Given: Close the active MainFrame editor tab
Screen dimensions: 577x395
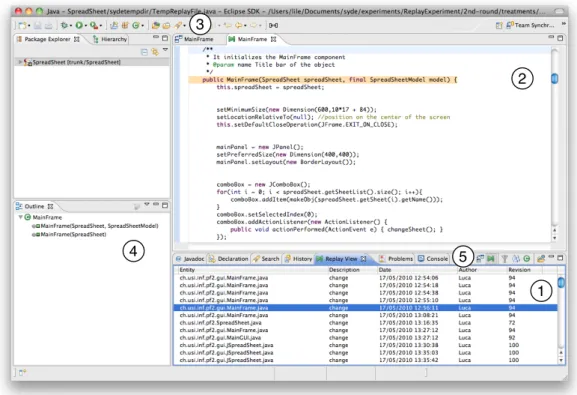Looking at the screenshot, I should 273,39.
